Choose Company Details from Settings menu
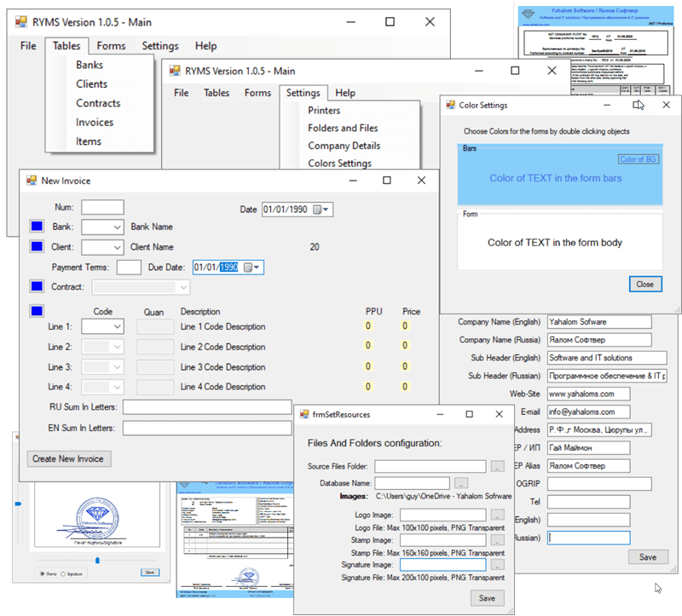Image resolution: width=682 pixels, height=616 pixels. (x=344, y=146)
